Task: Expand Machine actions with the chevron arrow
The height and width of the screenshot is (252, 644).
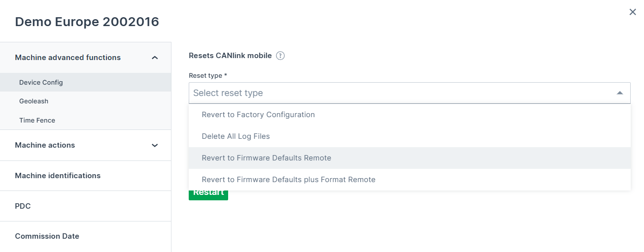Action: (155, 145)
